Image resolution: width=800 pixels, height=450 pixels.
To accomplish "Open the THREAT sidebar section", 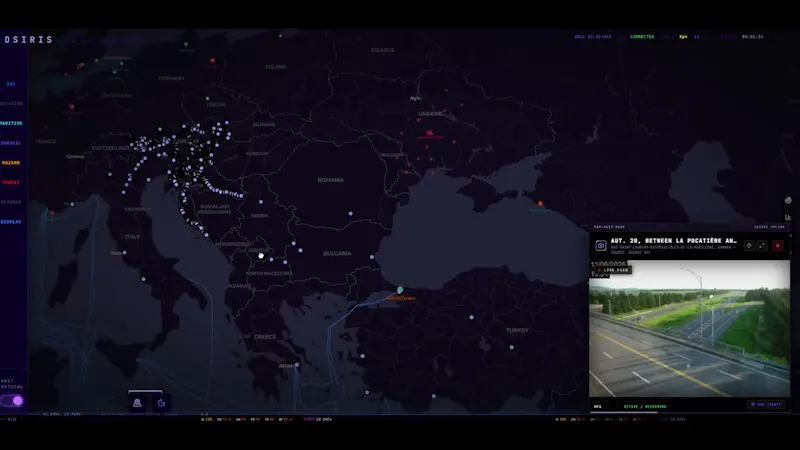I will [x=11, y=182].
